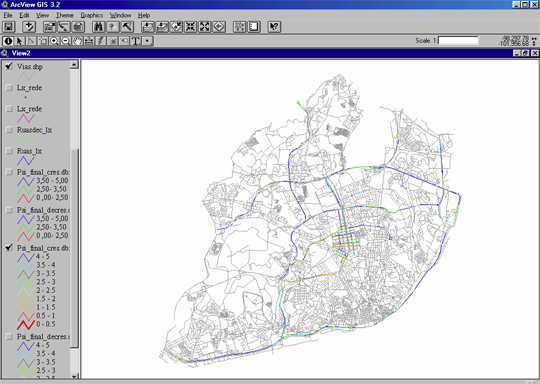Viewport: 540px width, 384px height.
Task: Click the fixed Zoom In arrows icon
Action: pyautogui.click(x=190, y=27)
